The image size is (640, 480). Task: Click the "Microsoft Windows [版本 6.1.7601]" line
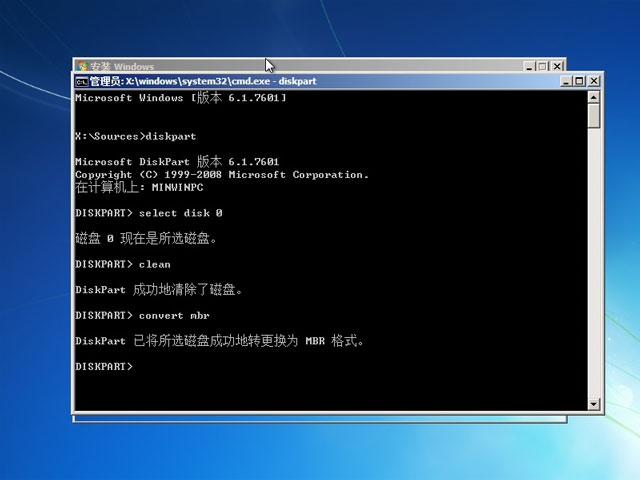pyautogui.click(x=180, y=98)
